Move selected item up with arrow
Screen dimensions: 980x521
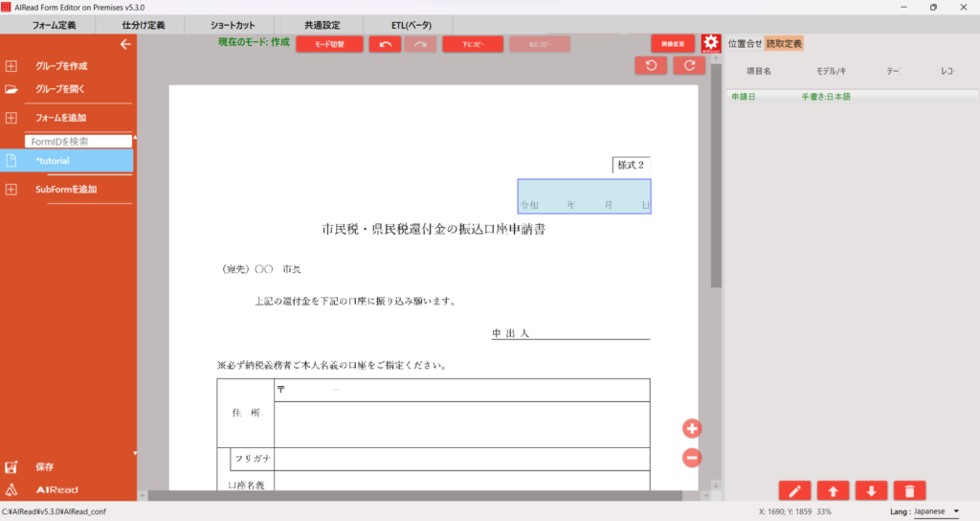tap(833, 490)
